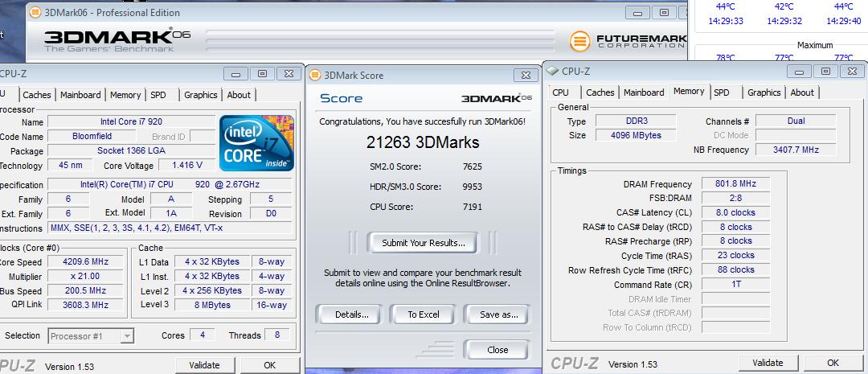Click Multiplier value x 21.00
Image resolution: width=868 pixels, height=374 pixels.
coord(85,276)
